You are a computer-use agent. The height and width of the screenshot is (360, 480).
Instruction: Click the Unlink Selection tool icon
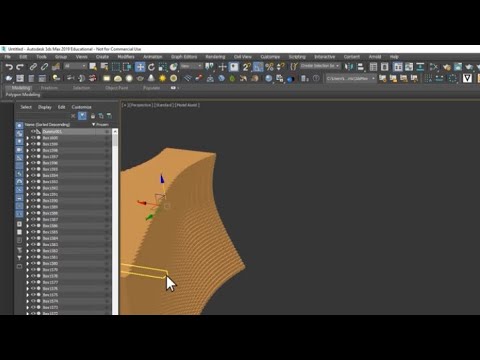[44, 67]
